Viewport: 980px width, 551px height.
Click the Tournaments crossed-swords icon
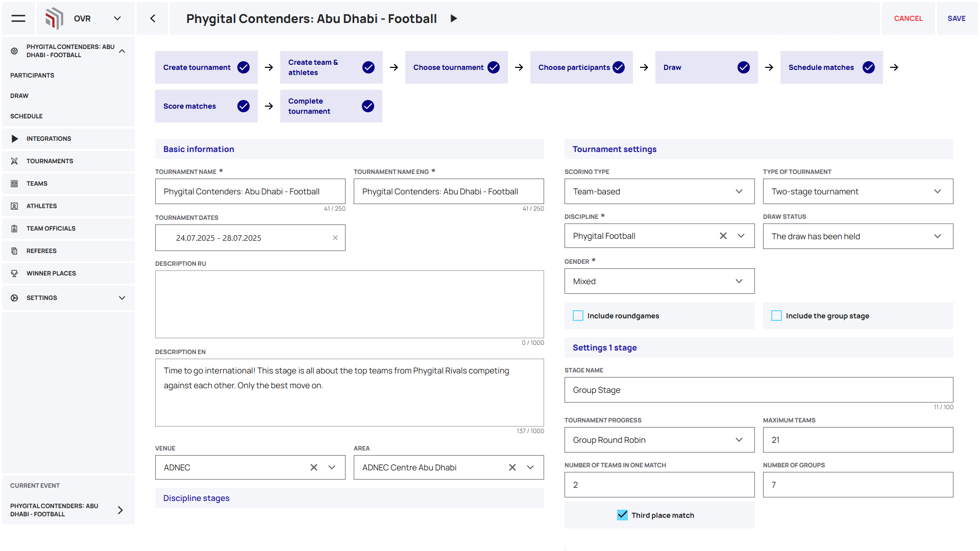[14, 161]
